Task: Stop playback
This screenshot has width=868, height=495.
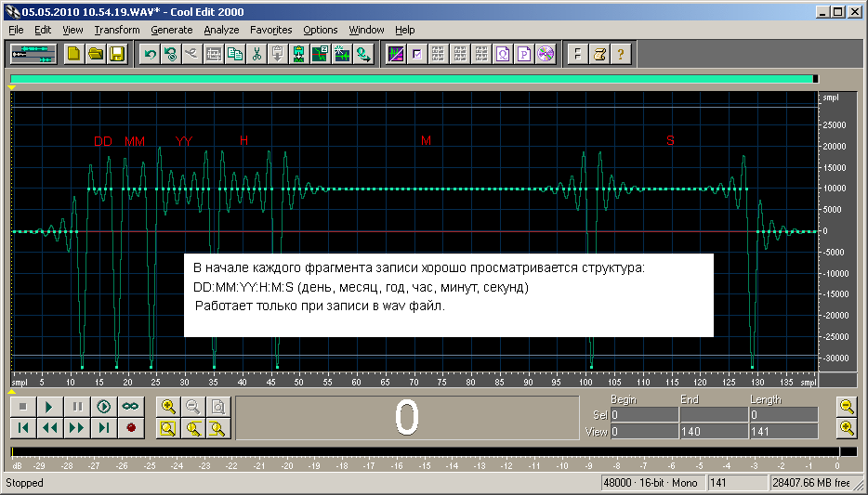Action: pyautogui.click(x=22, y=407)
